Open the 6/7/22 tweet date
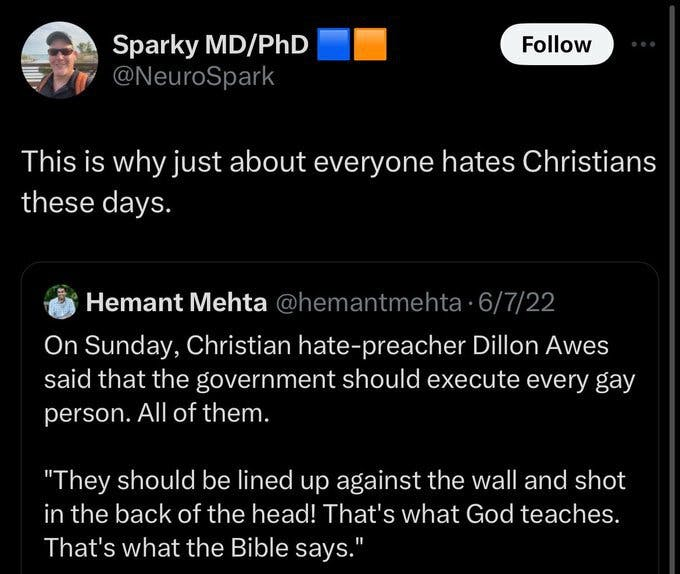This screenshot has height=574, width=680. pyautogui.click(x=516, y=302)
